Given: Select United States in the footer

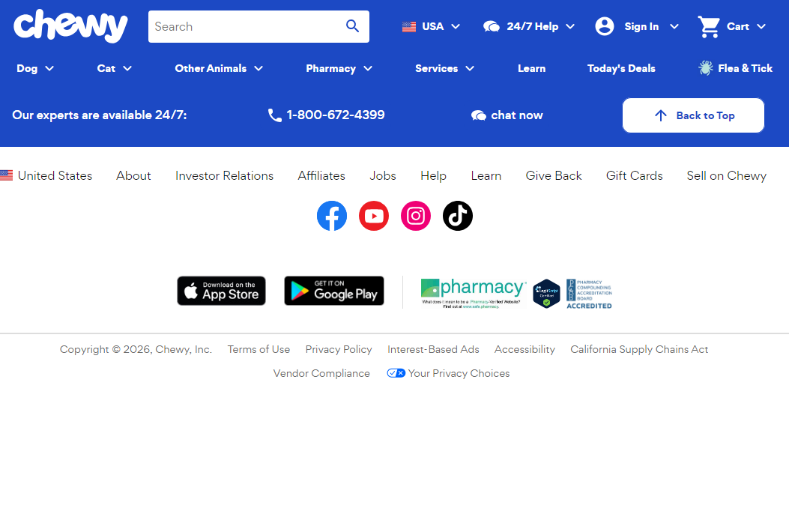Looking at the screenshot, I should tap(46, 175).
